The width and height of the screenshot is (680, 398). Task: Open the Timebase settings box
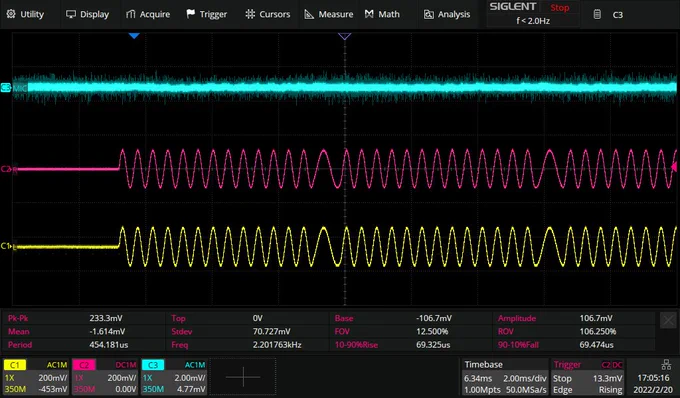(505, 377)
